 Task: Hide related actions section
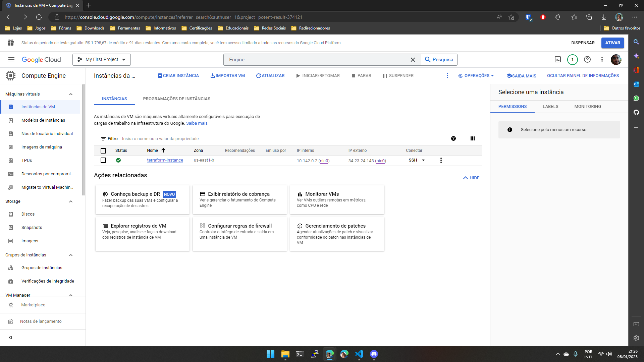click(x=471, y=178)
